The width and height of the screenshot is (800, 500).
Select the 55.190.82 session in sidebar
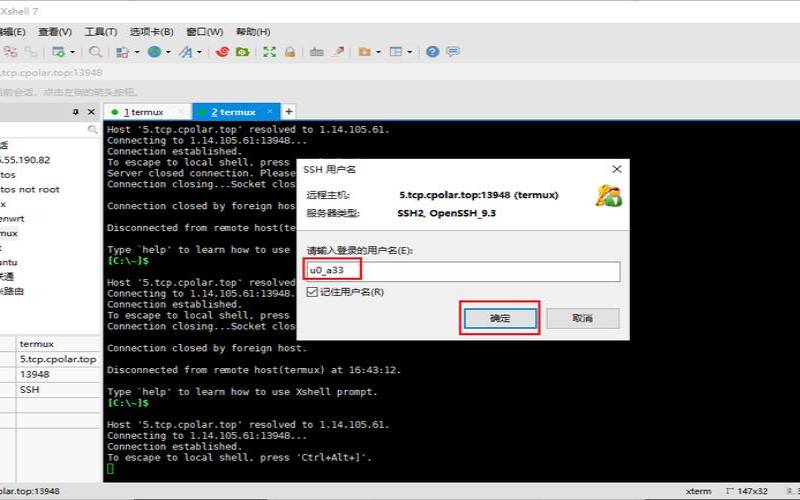point(25,160)
